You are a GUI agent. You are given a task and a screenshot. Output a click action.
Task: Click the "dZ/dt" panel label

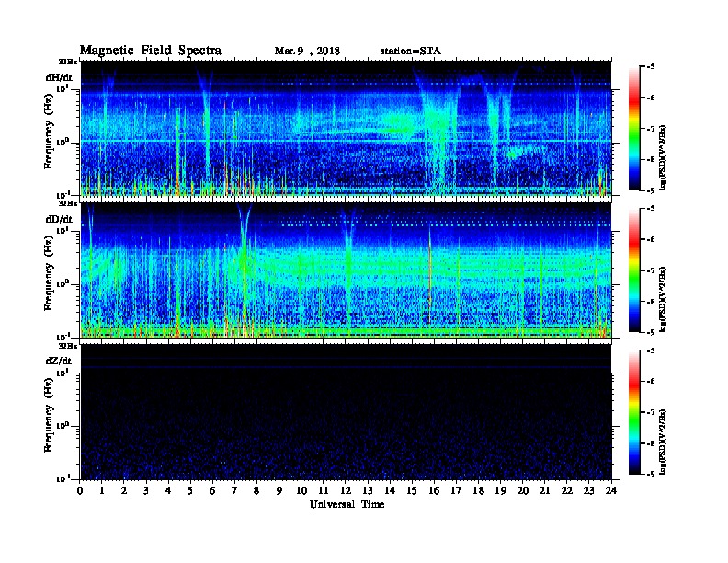(59, 361)
